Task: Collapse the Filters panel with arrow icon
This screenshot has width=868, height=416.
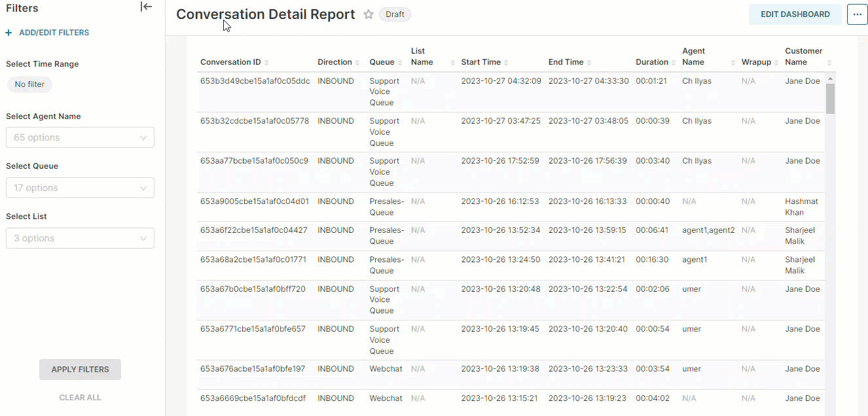Action: pos(147,7)
